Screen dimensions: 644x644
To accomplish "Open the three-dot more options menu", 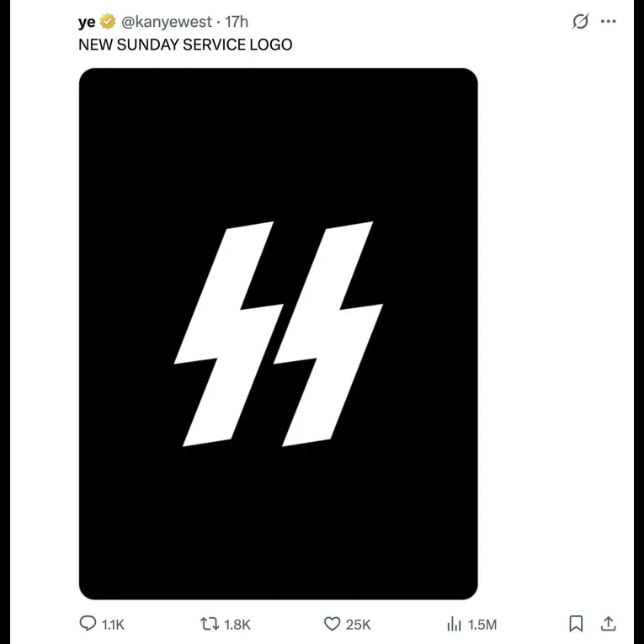I will coord(609,22).
